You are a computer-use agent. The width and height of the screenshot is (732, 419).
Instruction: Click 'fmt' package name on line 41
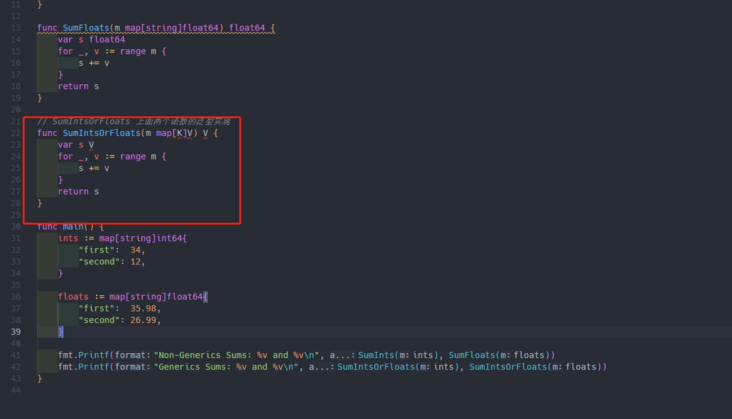tap(65, 355)
